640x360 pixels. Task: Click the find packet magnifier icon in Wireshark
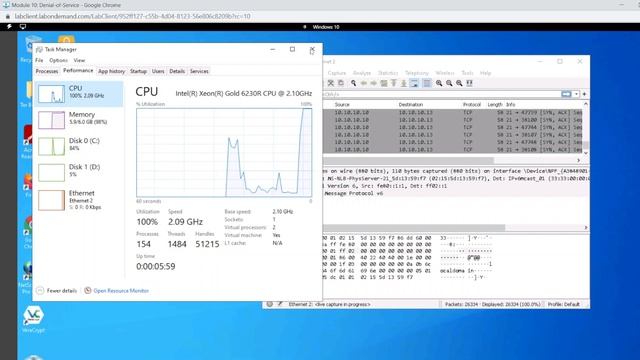click(353, 83)
